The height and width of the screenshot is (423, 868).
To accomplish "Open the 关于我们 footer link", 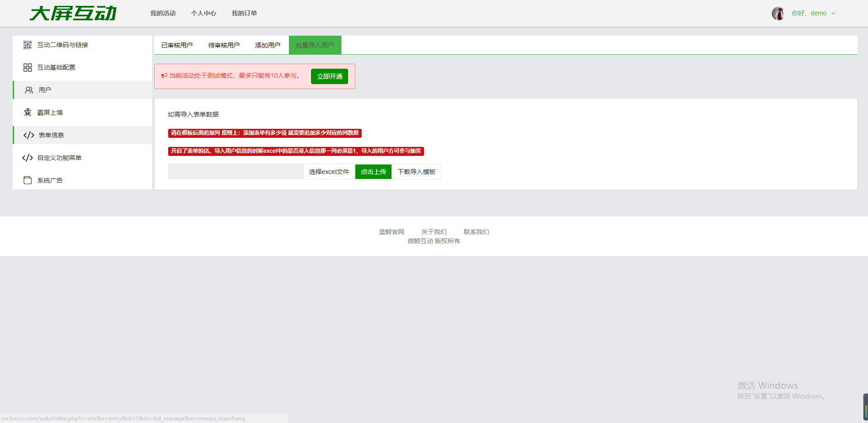I will pos(434,232).
